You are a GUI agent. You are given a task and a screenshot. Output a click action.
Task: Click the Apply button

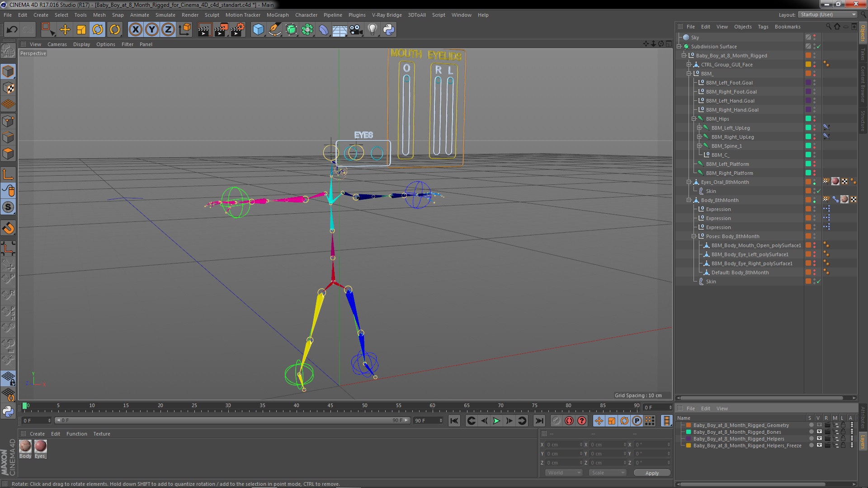pyautogui.click(x=651, y=473)
